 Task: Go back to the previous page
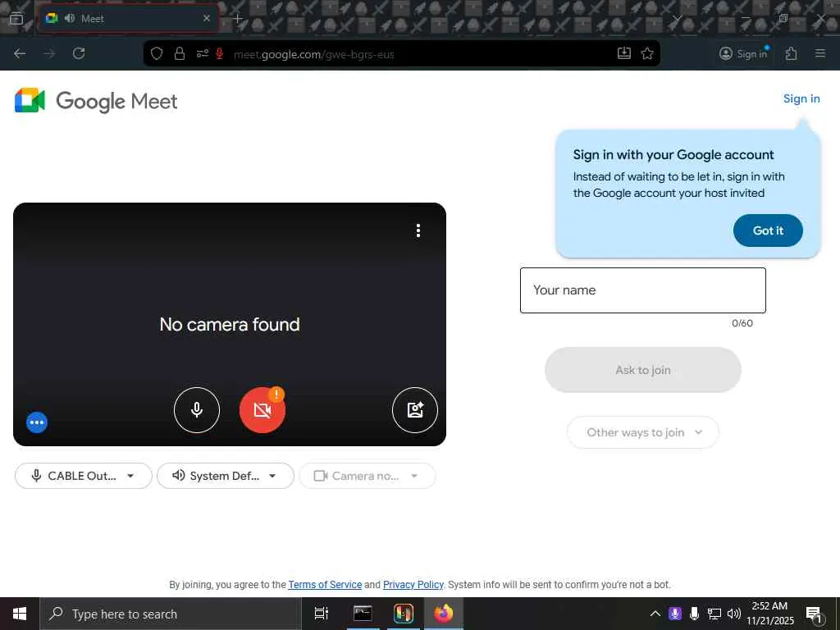20,53
